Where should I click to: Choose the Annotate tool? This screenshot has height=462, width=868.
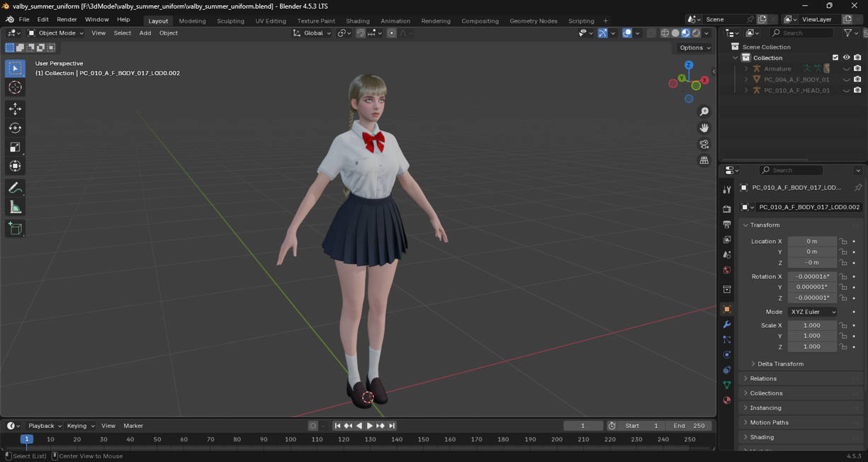coord(15,188)
